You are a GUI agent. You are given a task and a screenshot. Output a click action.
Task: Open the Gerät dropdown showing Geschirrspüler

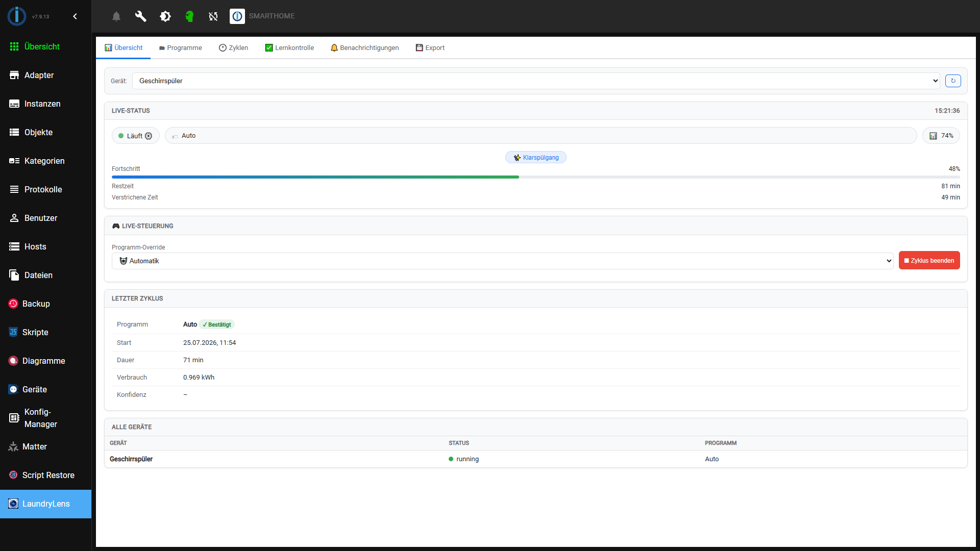click(x=536, y=81)
